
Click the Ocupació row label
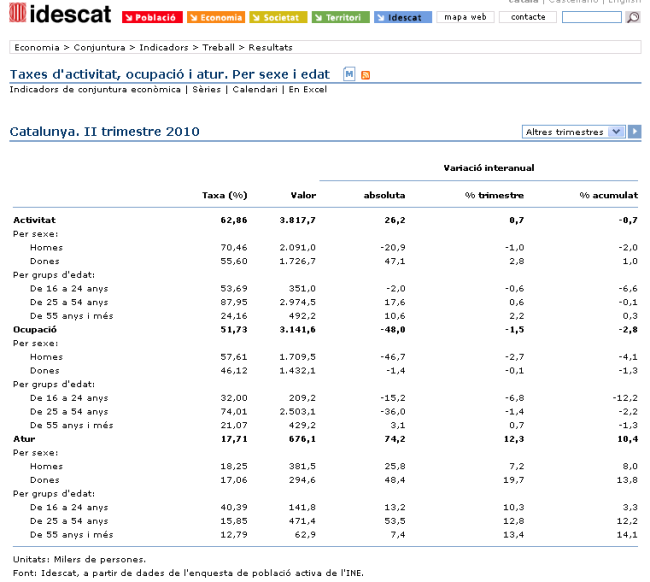pos(35,330)
